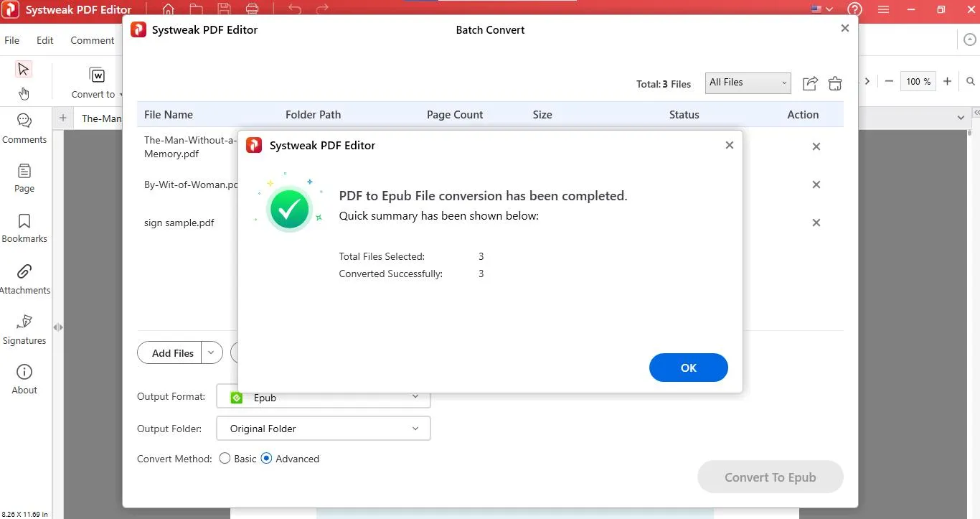Click the share/export icon above the file list

(809, 83)
